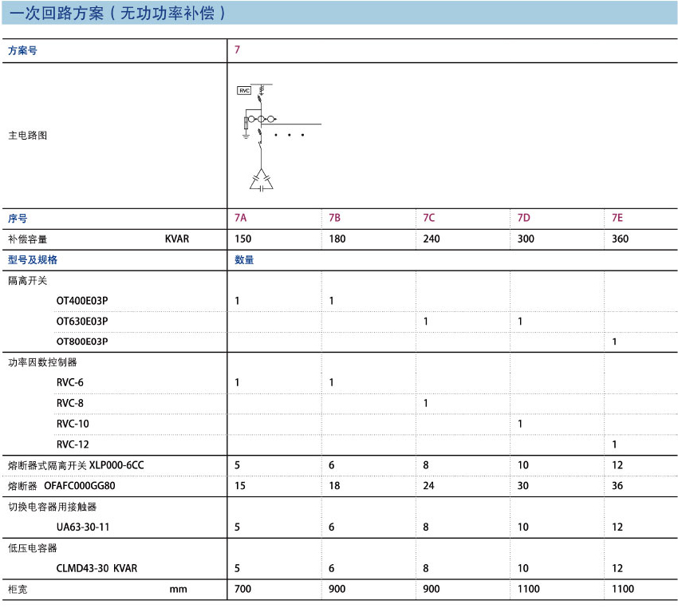The width and height of the screenshot is (678, 616).
Task: Click OT630E03P quantity under 7D
Action: click(520, 322)
